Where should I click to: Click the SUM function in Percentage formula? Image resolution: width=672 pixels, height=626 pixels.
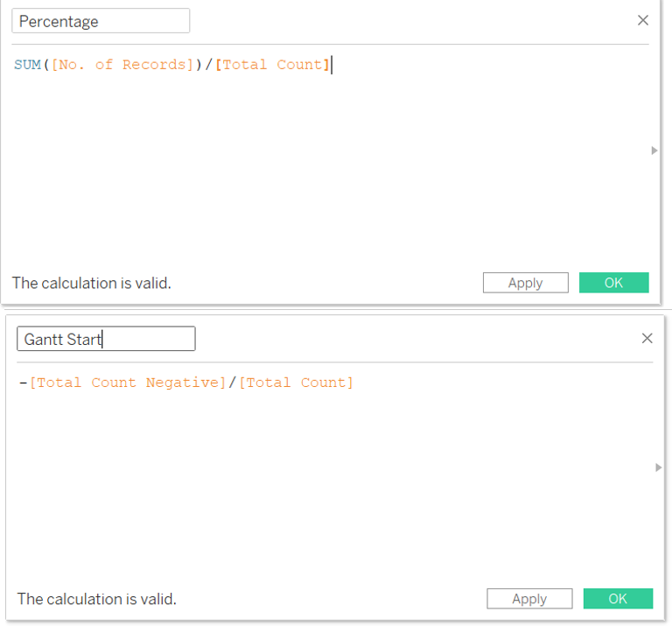[27, 65]
